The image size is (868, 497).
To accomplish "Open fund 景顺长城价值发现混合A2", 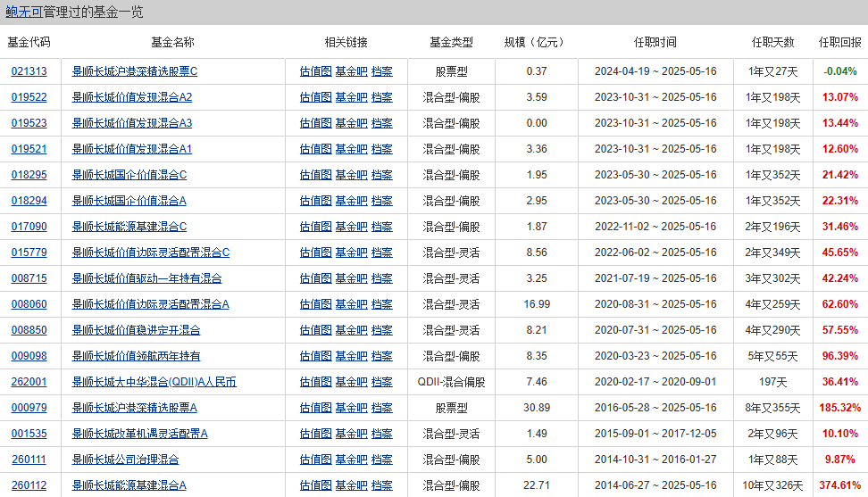I will coord(132,97).
